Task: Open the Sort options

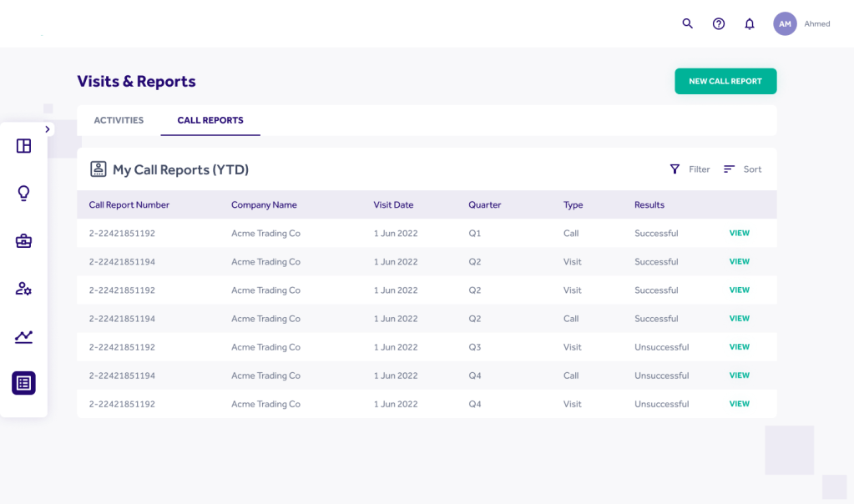Action: pyautogui.click(x=742, y=169)
